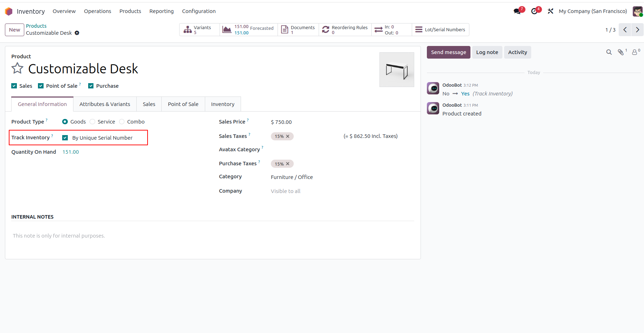The image size is (644, 333).
Task: Toggle the Sales checkbox
Action: 14,86
